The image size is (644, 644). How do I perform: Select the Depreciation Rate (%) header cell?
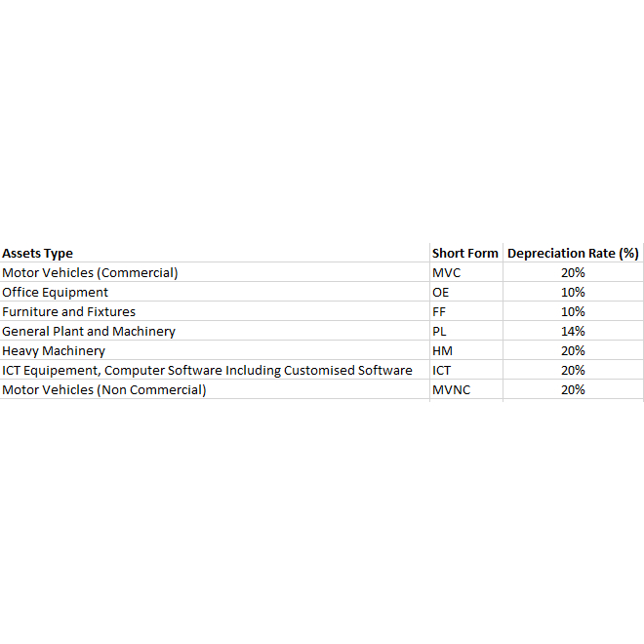(x=573, y=254)
